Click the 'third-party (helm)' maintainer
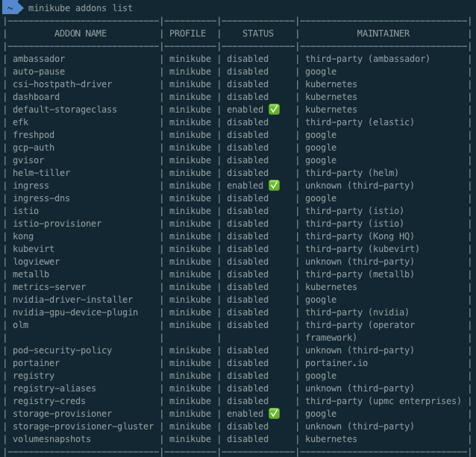Viewport: 476px width, 457px height. 352,173
